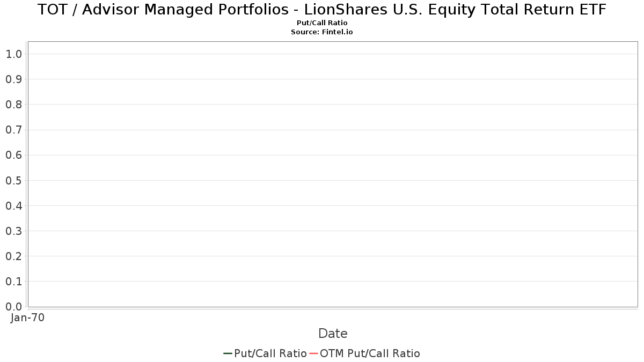644x362 pixels.
Task: Select the Date x-axis title
Action: [x=333, y=334]
